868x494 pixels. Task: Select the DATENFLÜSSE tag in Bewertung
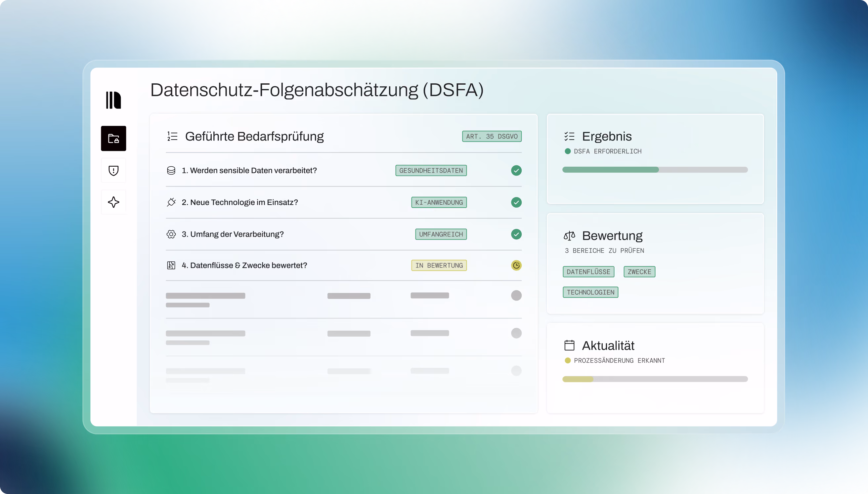click(x=588, y=272)
